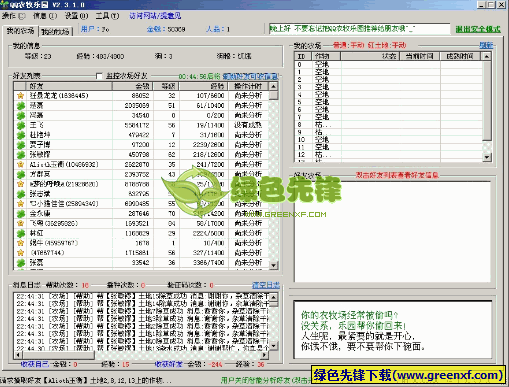Click the first log entry at 22:44:31
Viewport: 509px width, 387px height.
(142, 296)
